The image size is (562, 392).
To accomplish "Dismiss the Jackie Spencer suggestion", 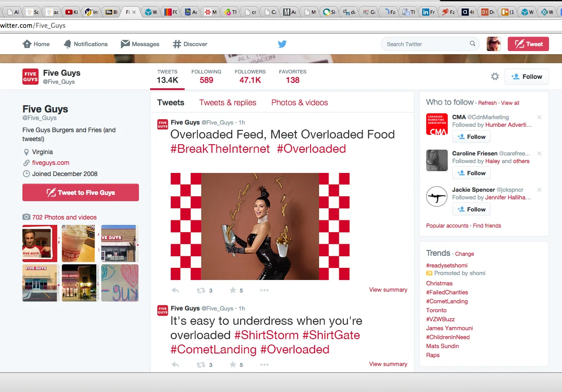I will 539,190.
